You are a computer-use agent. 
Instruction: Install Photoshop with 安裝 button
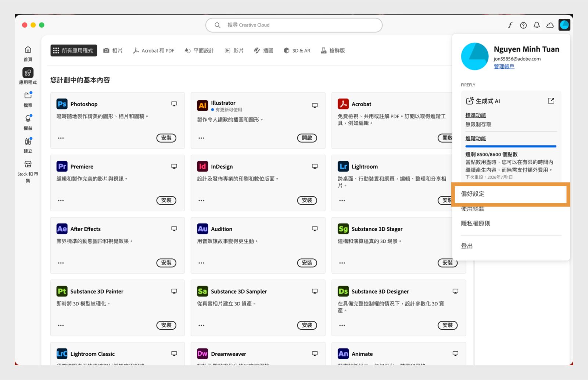166,138
